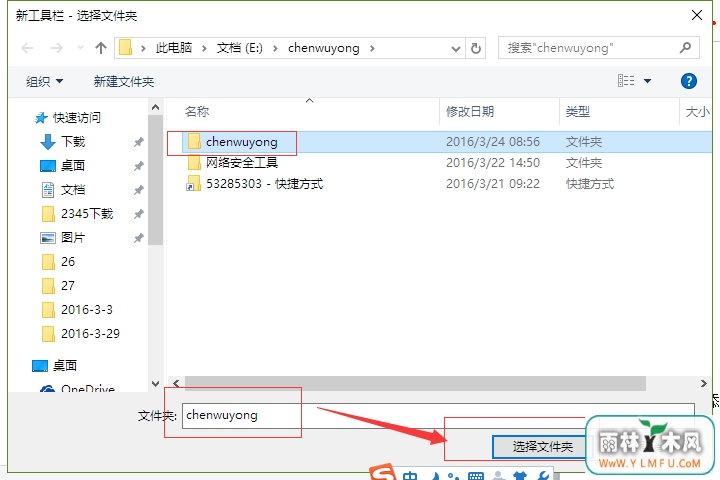The image size is (720, 480).
Task: Click the navigation pane vertical scrollbar thumb
Action: (156, 180)
